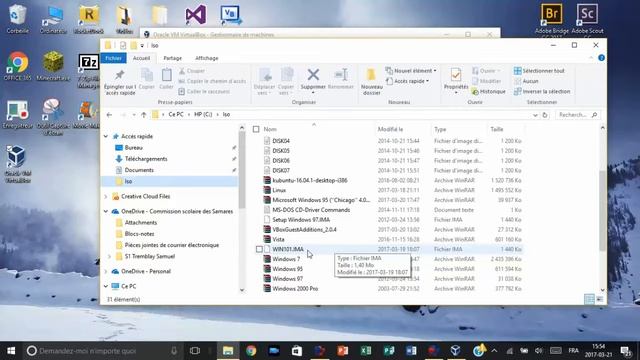Expand Creative Cloud Files in navigation tree
This screenshot has height=360, width=640.
point(106,197)
